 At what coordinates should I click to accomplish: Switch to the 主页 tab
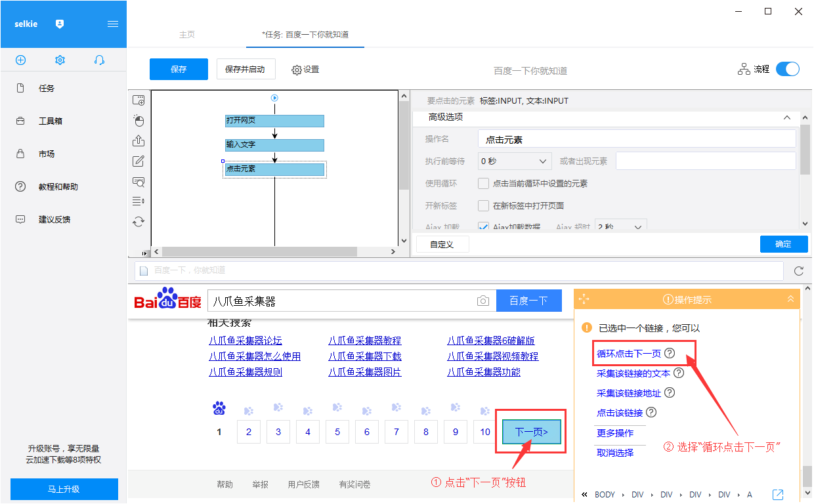187,34
